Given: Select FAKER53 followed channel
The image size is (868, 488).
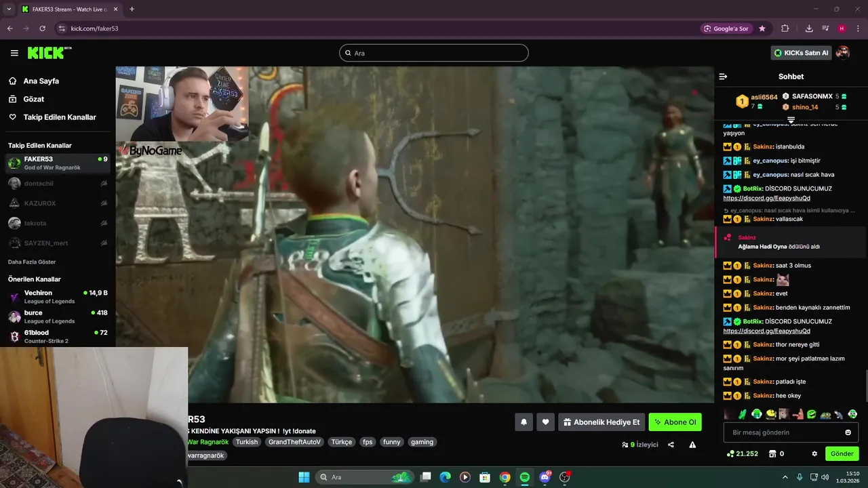Looking at the screenshot, I should pos(58,163).
